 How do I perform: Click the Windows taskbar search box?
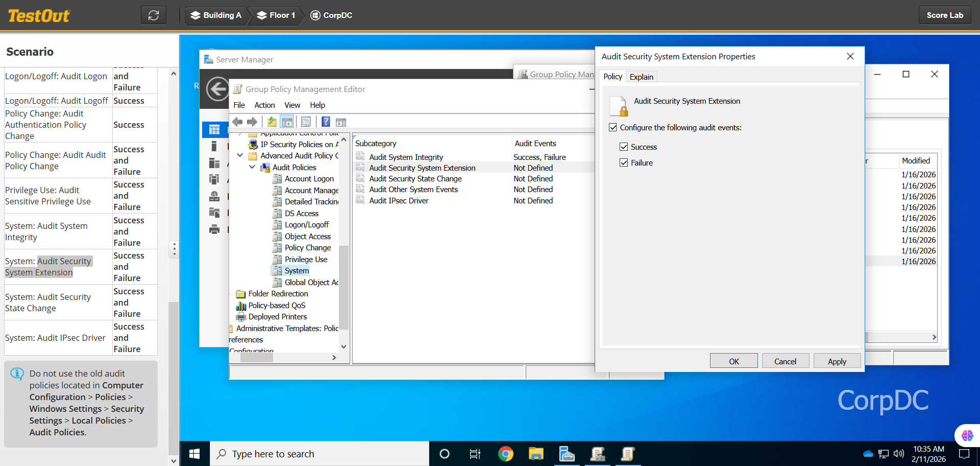point(319,454)
